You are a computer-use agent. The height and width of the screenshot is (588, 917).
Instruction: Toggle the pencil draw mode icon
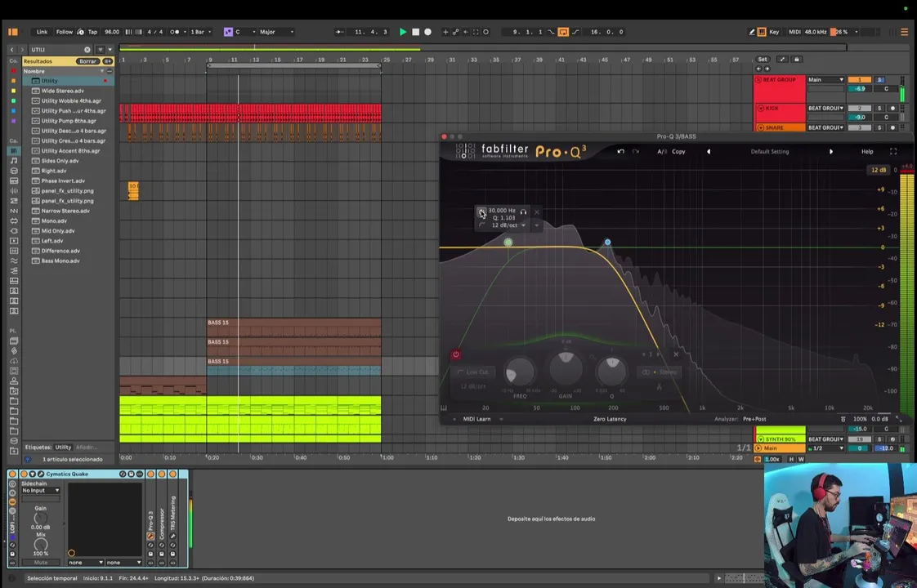(x=751, y=32)
